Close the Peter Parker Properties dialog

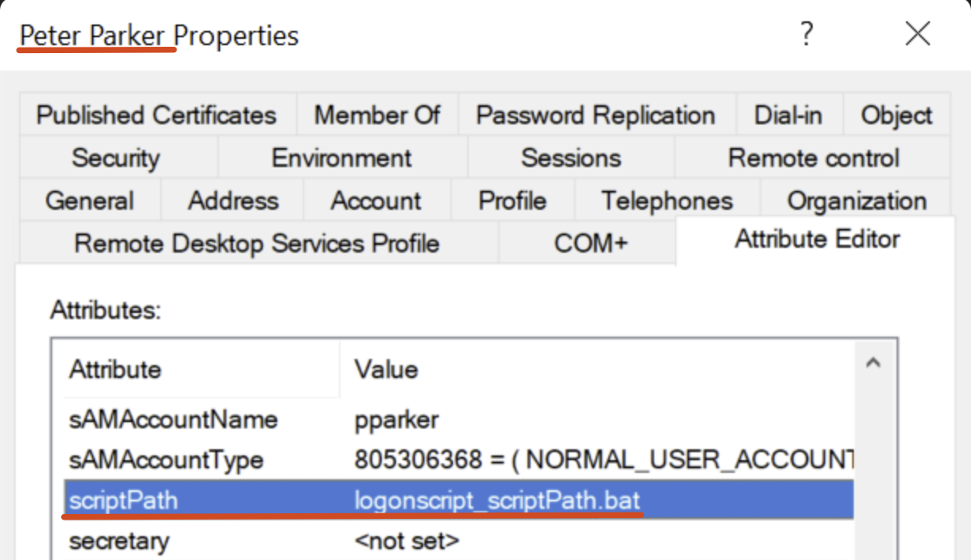tap(917, 35)
